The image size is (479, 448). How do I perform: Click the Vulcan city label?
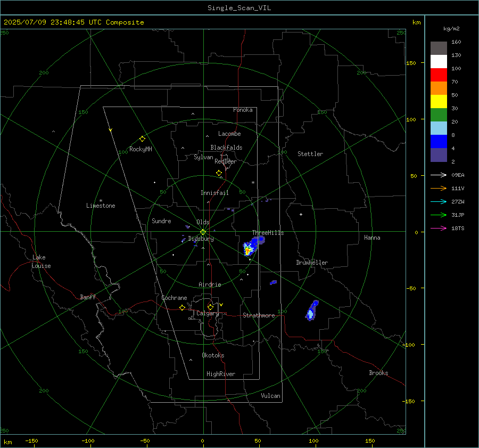270,396
